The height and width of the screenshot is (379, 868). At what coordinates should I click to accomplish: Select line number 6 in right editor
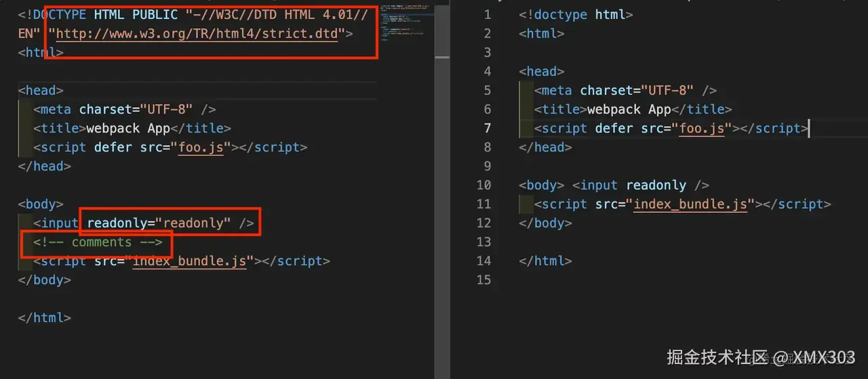(x=487, y=109)
